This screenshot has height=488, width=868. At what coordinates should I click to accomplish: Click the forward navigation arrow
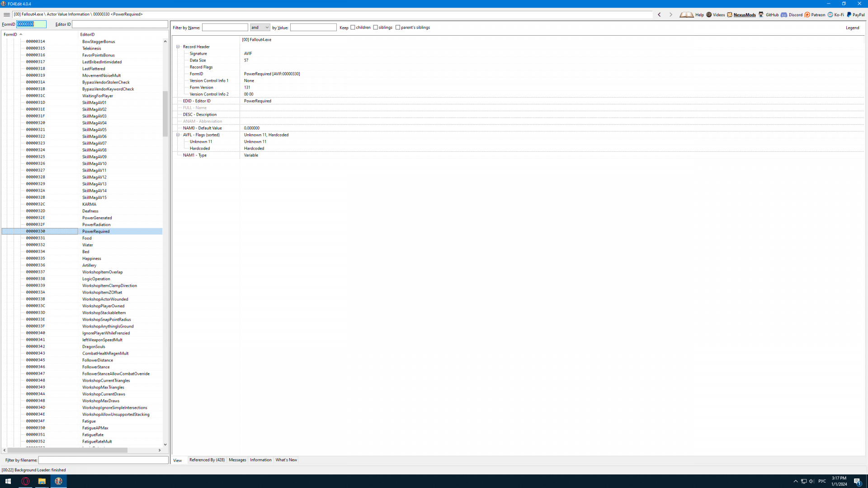[x=671, y=14]
